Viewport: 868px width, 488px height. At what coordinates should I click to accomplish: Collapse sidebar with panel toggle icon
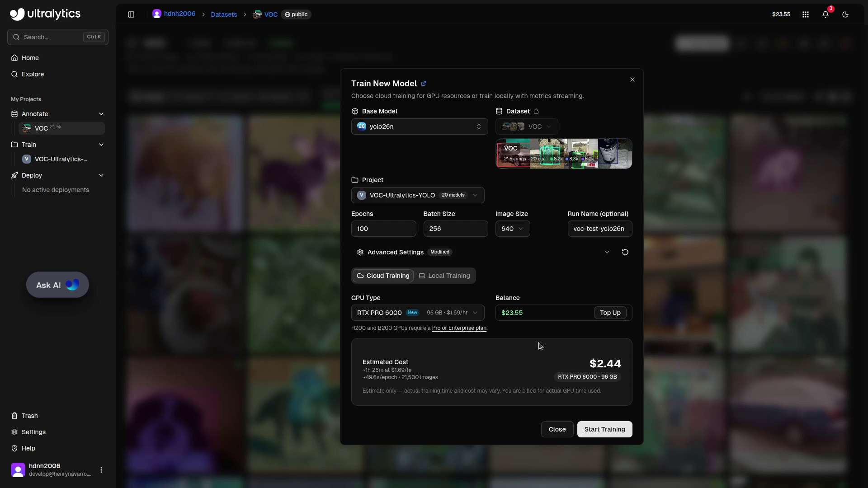(x=131, y=14)
